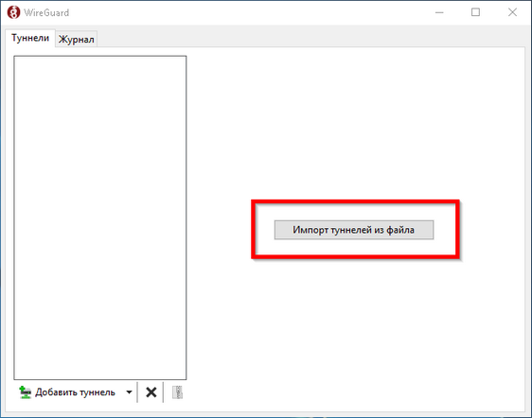Image resolution: width=532 pixels, height=418 pixels.
Task: Click Импорт туннелей из файла button
Action: (354, 230)
